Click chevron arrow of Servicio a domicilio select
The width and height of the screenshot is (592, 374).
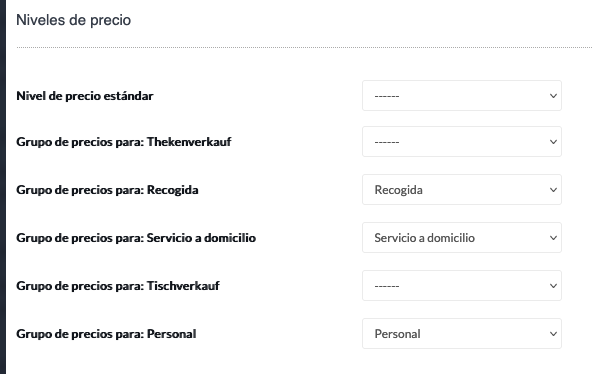coord(553,238)
